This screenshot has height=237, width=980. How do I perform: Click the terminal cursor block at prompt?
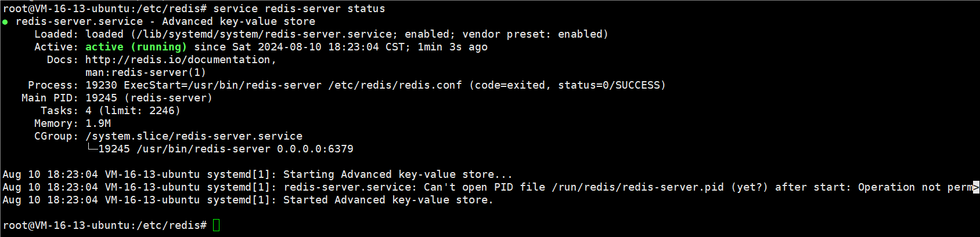coord(217,225)
